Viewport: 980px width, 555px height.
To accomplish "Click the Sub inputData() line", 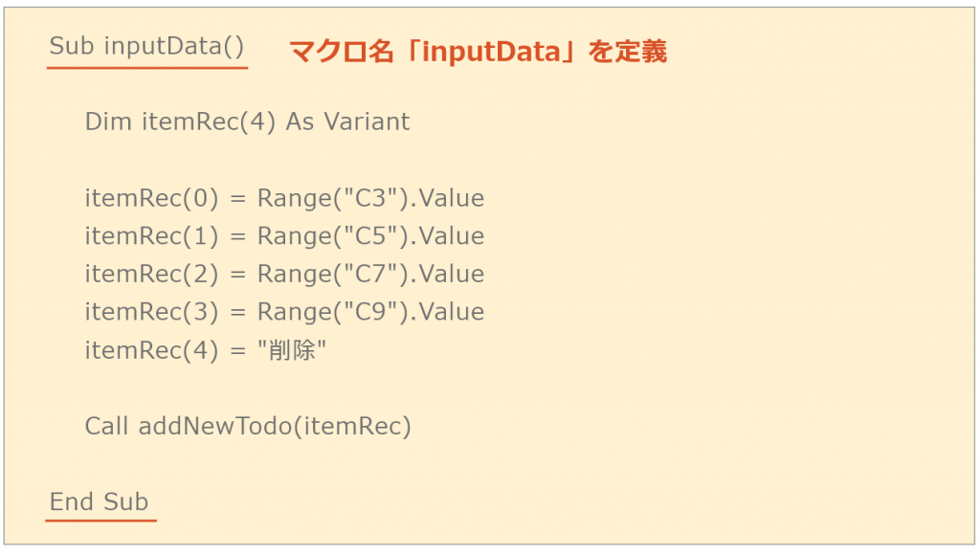I will (x=146, y=46).
